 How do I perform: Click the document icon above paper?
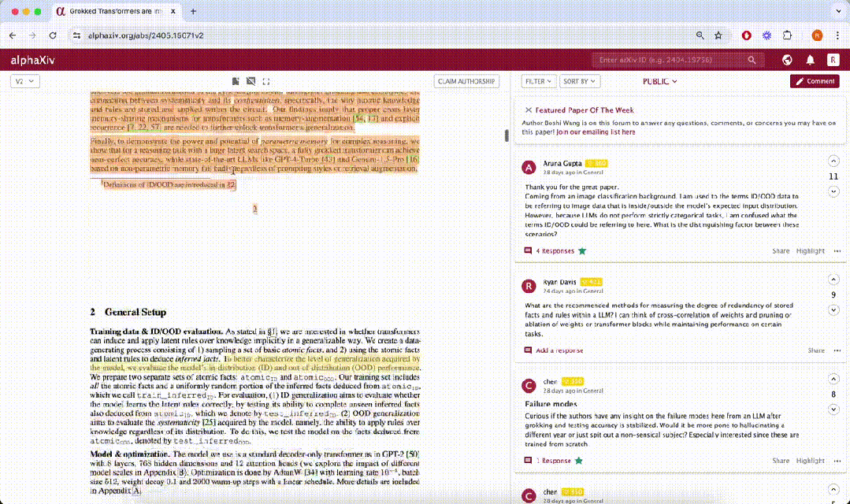point(236,81)
